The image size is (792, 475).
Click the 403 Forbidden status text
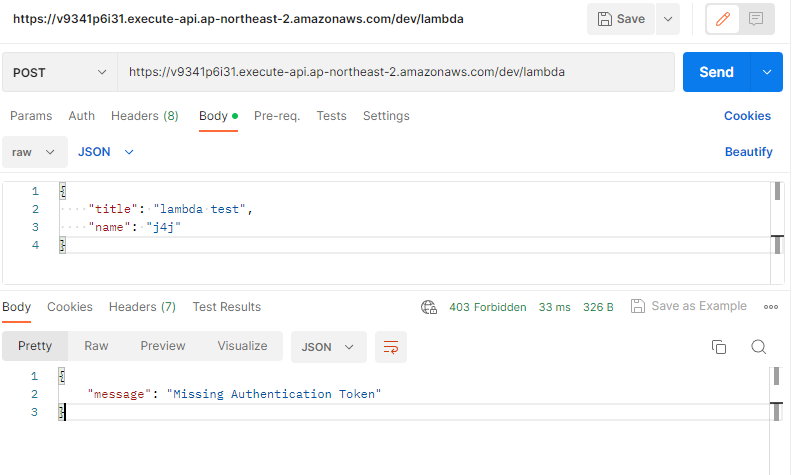tap(488, 307)
